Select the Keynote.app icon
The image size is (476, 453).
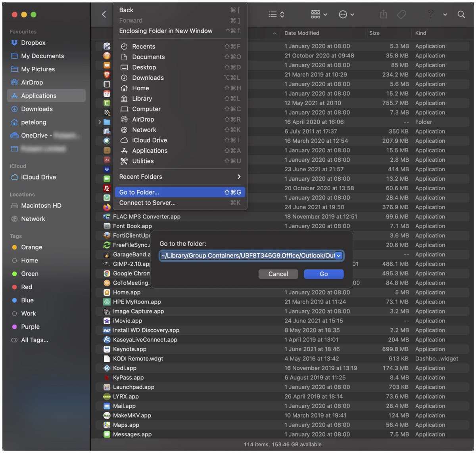[x=107, y=349]
